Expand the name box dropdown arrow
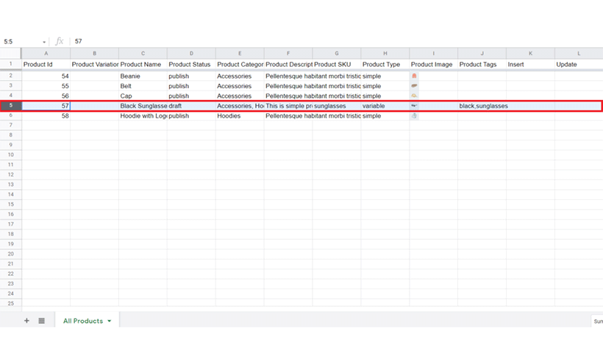 point(44,42)
